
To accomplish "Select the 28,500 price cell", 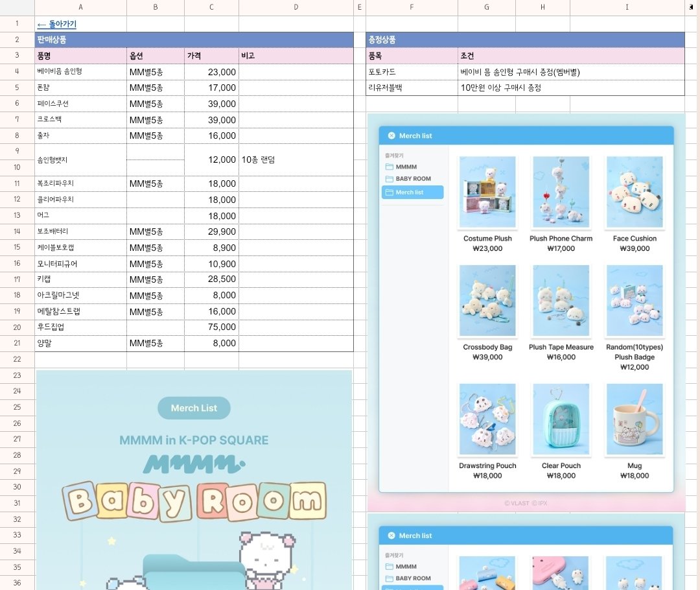I will pyautogui.click(x=211, y=279).
